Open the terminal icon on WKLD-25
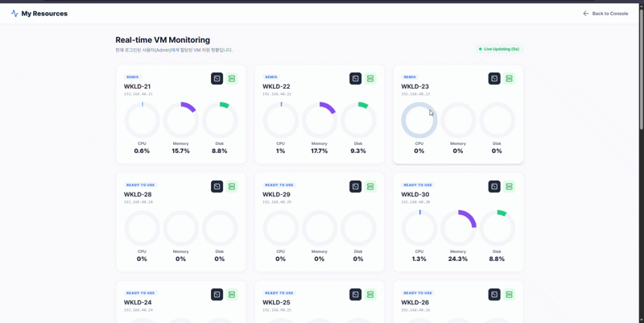The height and width of the screenshot is (323, 644). 356,295
